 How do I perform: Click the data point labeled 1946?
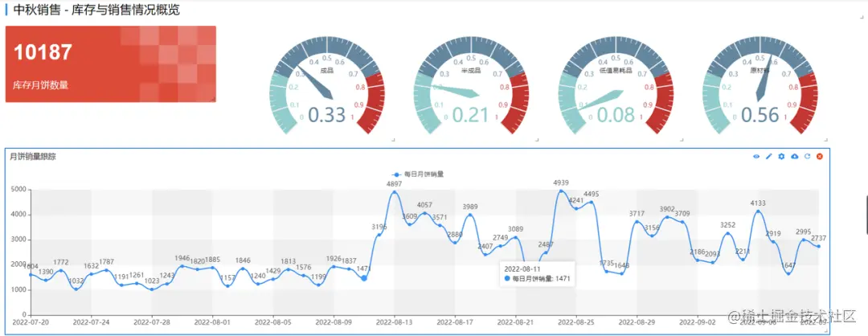click(182, 266)
